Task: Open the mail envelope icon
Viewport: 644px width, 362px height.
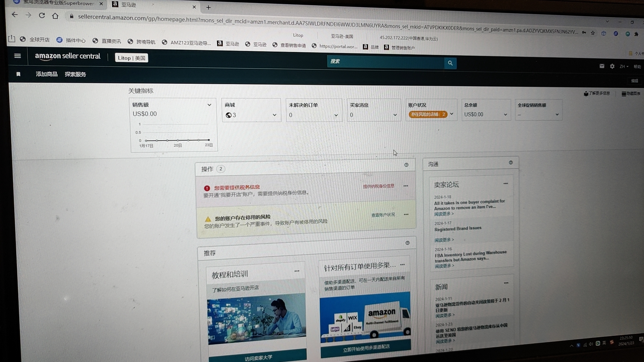Action: point(602,66)
